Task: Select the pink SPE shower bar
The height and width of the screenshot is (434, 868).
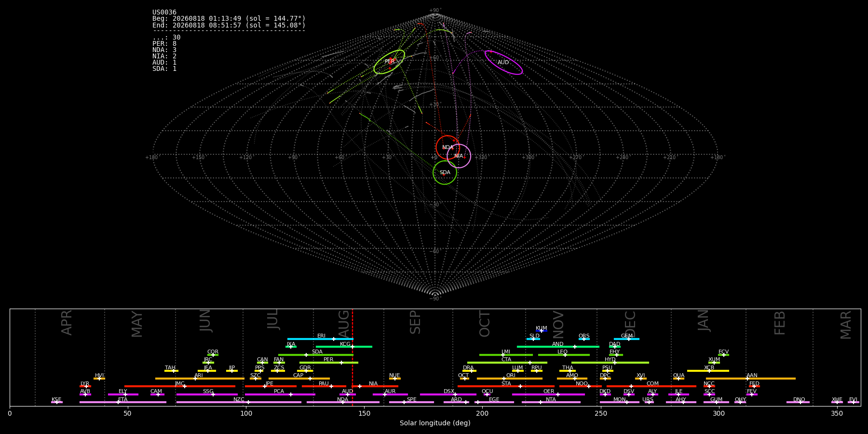Action: coord(411,402)
